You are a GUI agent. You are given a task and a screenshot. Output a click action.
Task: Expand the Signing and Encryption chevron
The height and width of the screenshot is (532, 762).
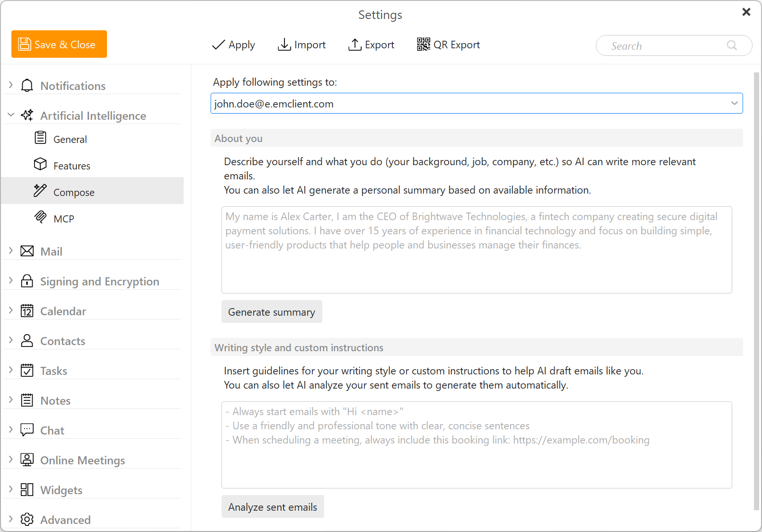(x=11, y=280)
